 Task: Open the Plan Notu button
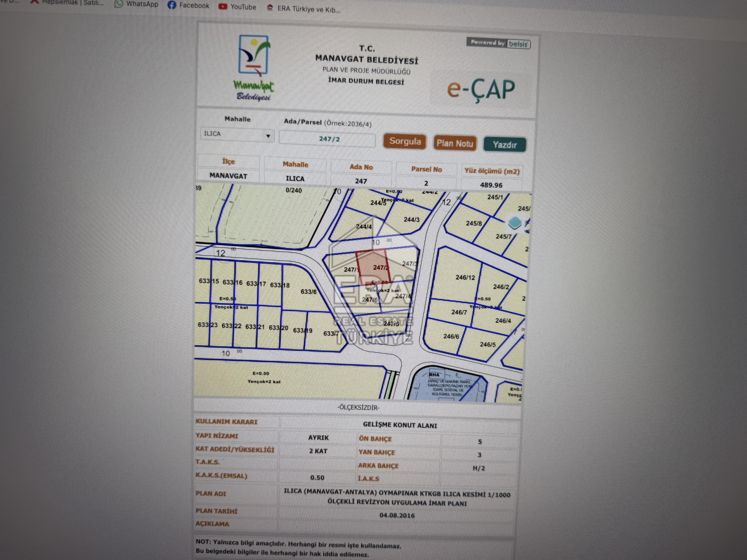click(x=455, y=143)
